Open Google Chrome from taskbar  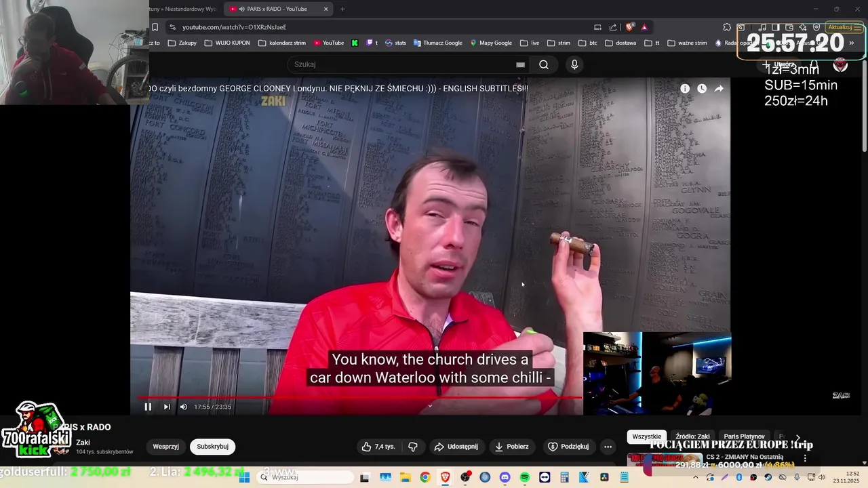(x=425, y=477)
